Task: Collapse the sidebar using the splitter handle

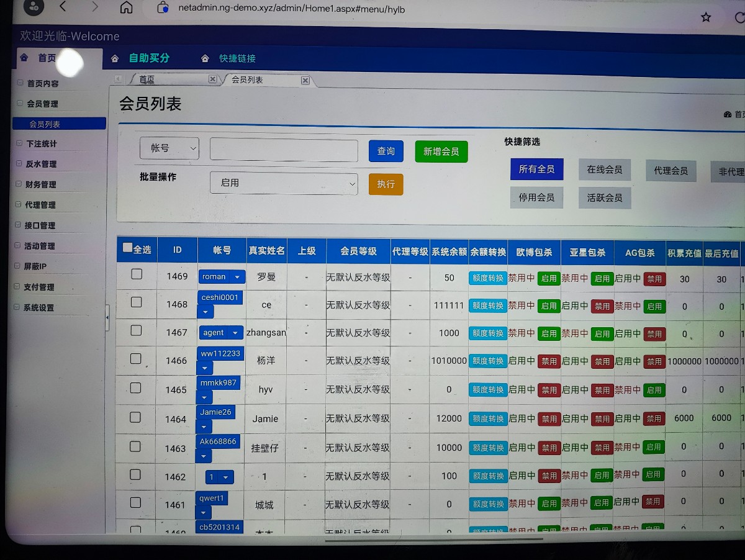Action: click(x=107, y=318)
